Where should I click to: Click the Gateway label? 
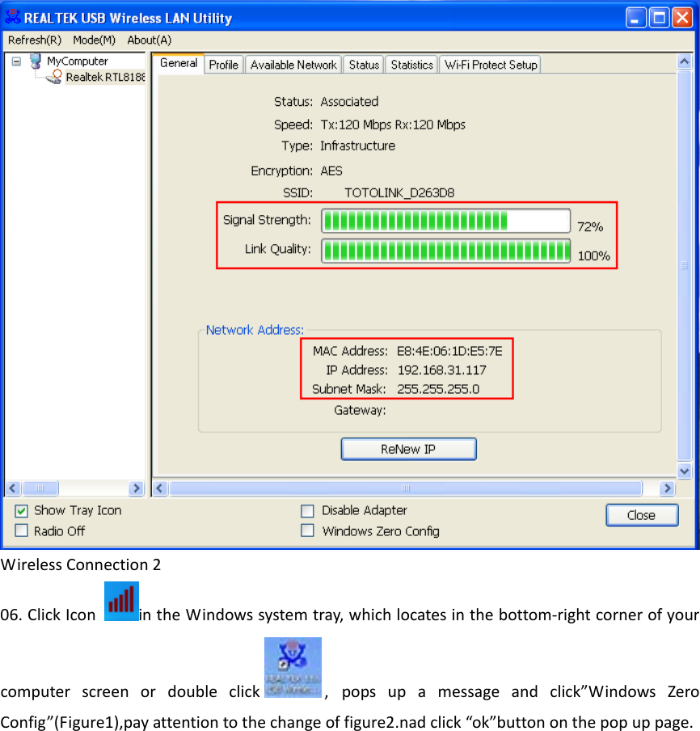(x=360, y=410)
